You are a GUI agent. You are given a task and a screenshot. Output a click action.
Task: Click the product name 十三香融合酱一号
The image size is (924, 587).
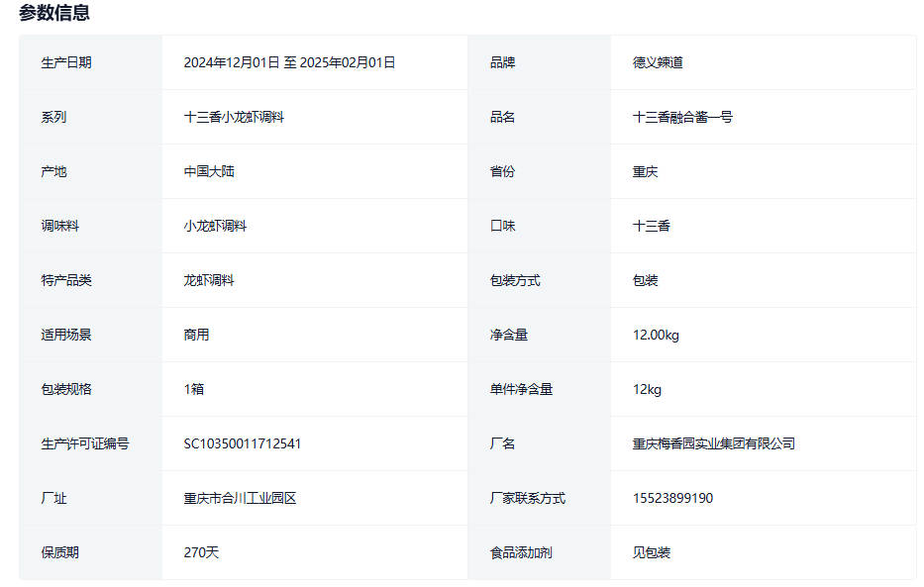click(x=682, y=117)
